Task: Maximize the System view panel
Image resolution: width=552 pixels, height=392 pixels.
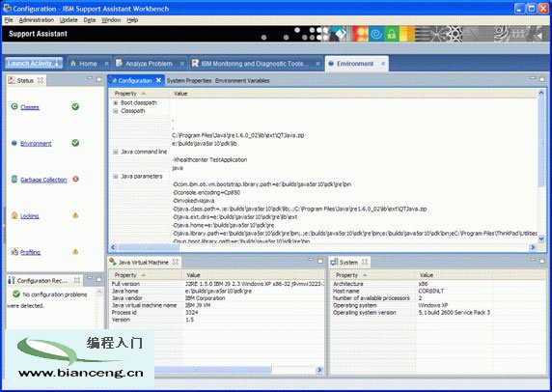Action: [x=542, y=261]
